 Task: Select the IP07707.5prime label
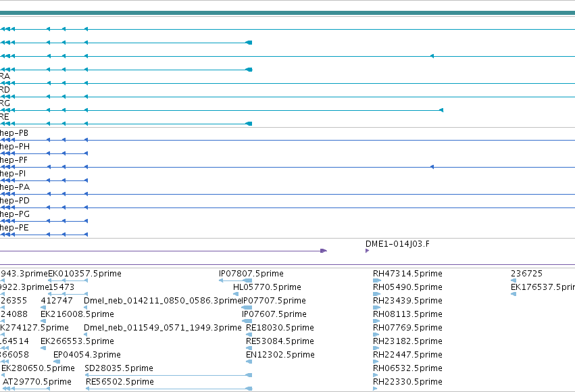(274, 301)
